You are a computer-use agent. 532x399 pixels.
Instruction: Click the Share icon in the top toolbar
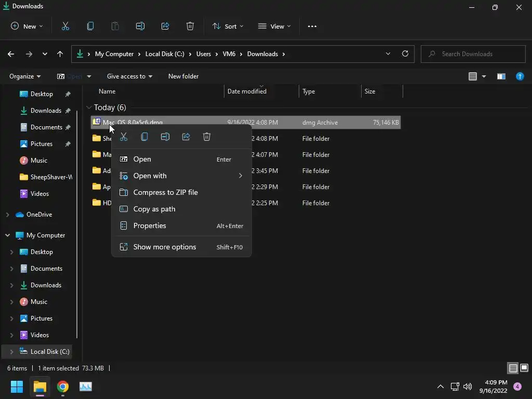click(165, 26)
